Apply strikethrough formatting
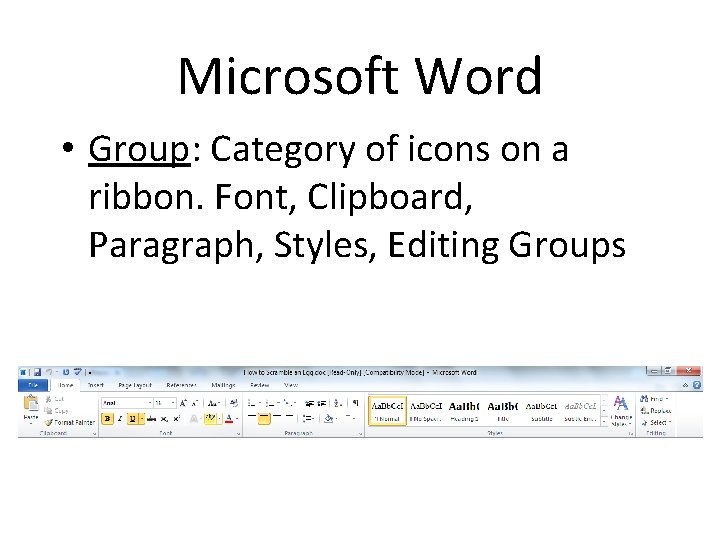The image size is (720, 540). [x=152, y=419]
